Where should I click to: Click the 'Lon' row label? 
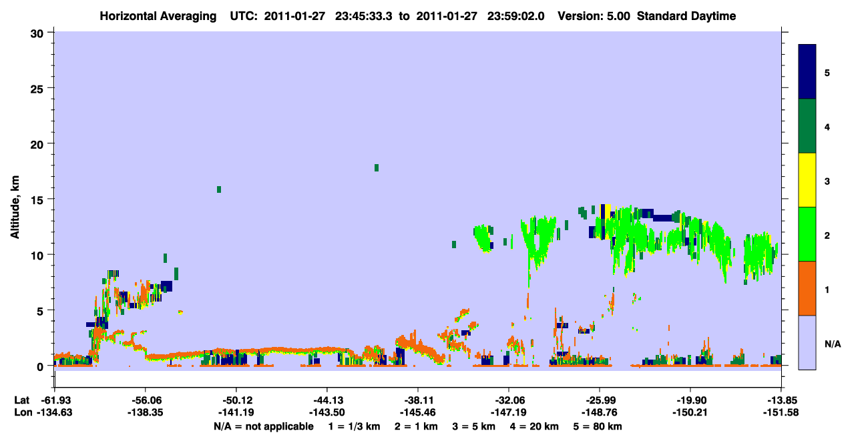(x=22, y=413)
